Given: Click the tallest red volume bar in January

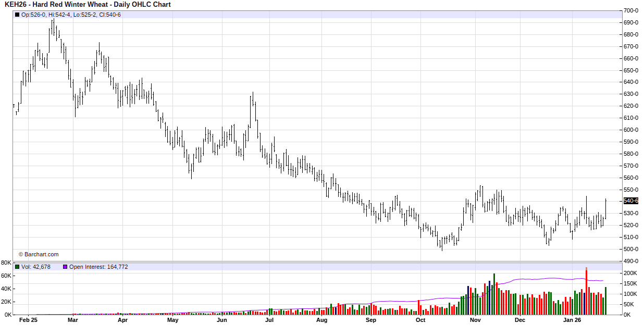Looking at the screenshot, I should tap(586, 292).
